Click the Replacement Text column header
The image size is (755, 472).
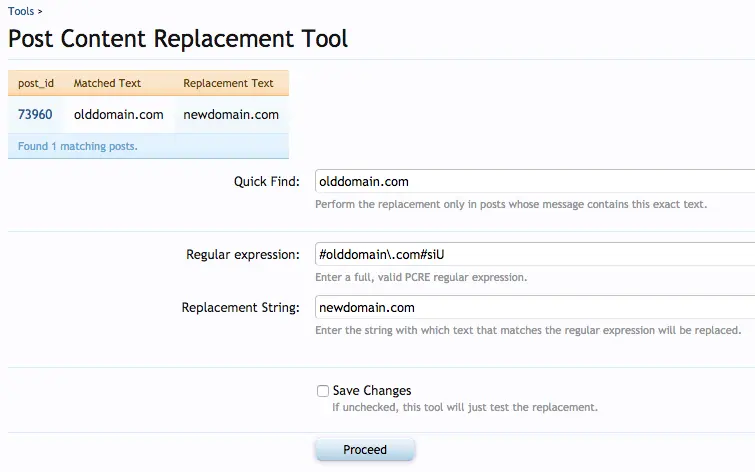(228, 84)
